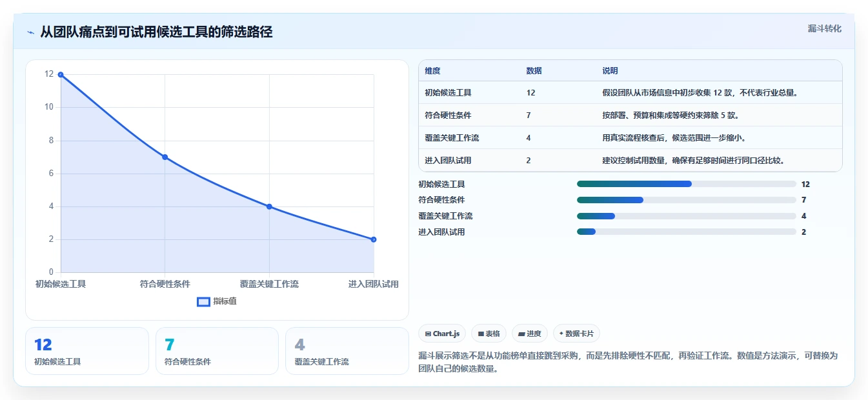Screen dimensions: 868x400
Task: Click the chart data point for 初始候选工具
Action: (x=61, y=75)
